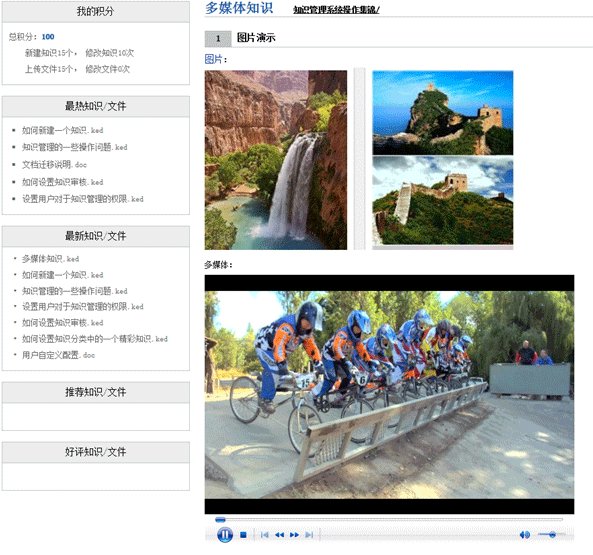Screen dimensions: 593x555
Task: Open the waterfall canyon image
Action: pos(276,160)
